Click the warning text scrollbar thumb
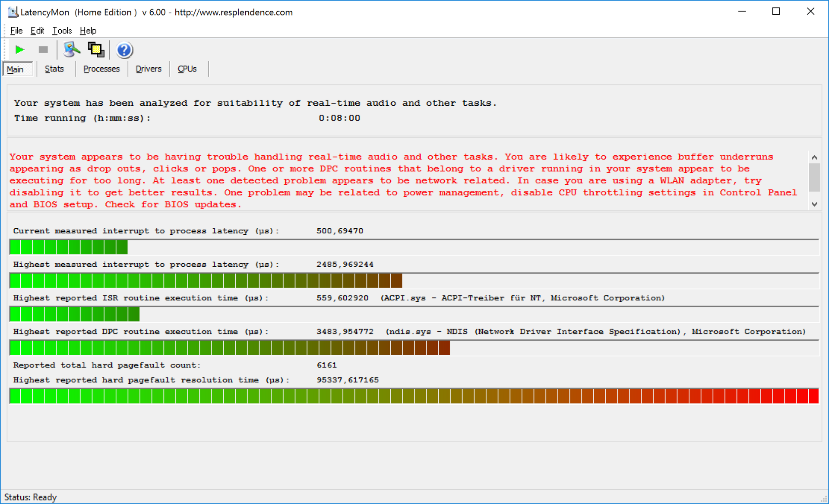The image size is (829, 504). point(814,177)
